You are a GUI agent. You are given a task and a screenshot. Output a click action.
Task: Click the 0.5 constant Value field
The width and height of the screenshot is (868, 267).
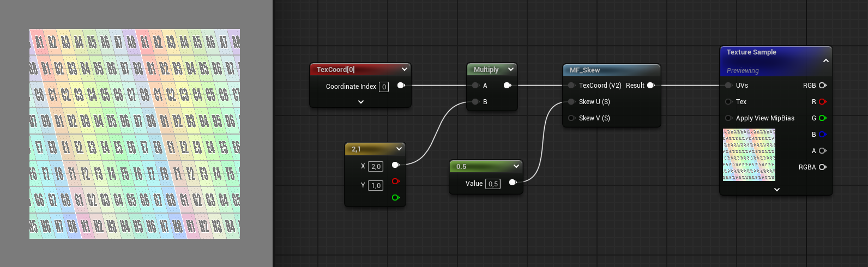coord(493,184)
